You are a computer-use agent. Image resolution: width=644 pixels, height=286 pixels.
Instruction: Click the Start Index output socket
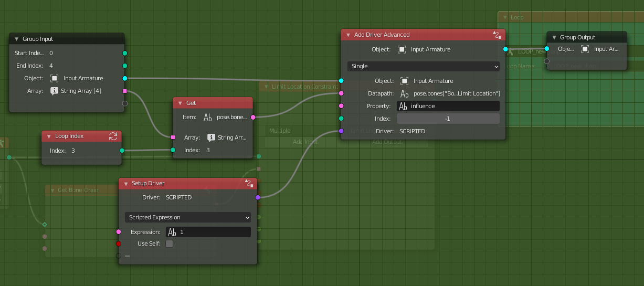pos(125,53)
